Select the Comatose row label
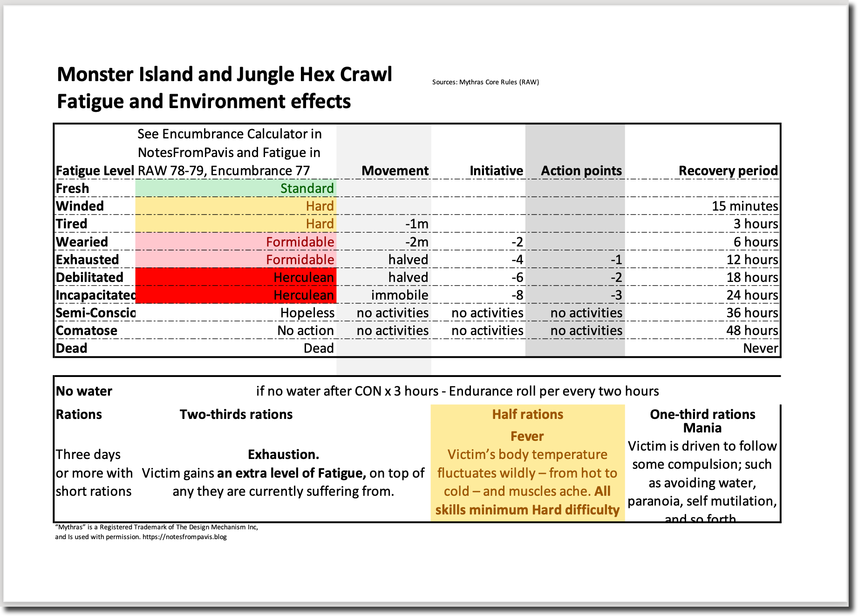The height and width of the screenshot is (616, 858). coord(87,330)
